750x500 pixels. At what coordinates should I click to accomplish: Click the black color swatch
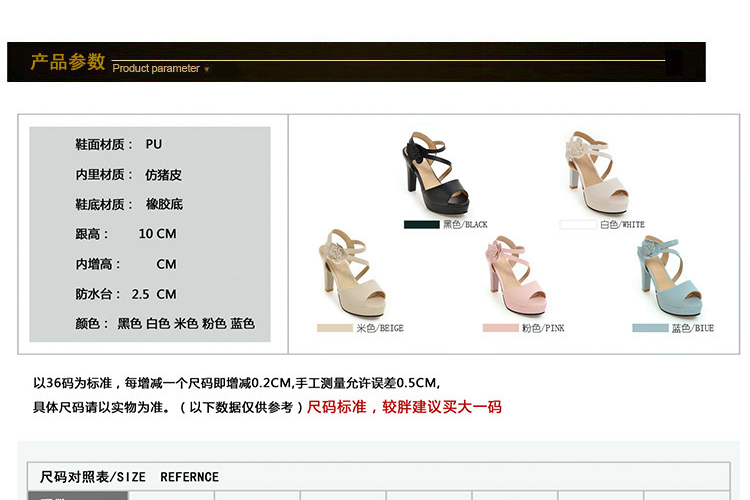pos(421,225)
